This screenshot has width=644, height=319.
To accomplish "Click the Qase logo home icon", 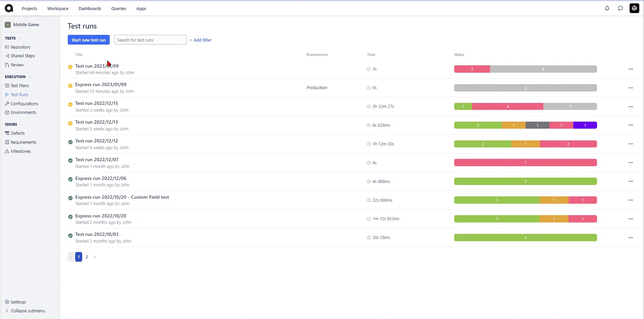I will pos(9,8).
